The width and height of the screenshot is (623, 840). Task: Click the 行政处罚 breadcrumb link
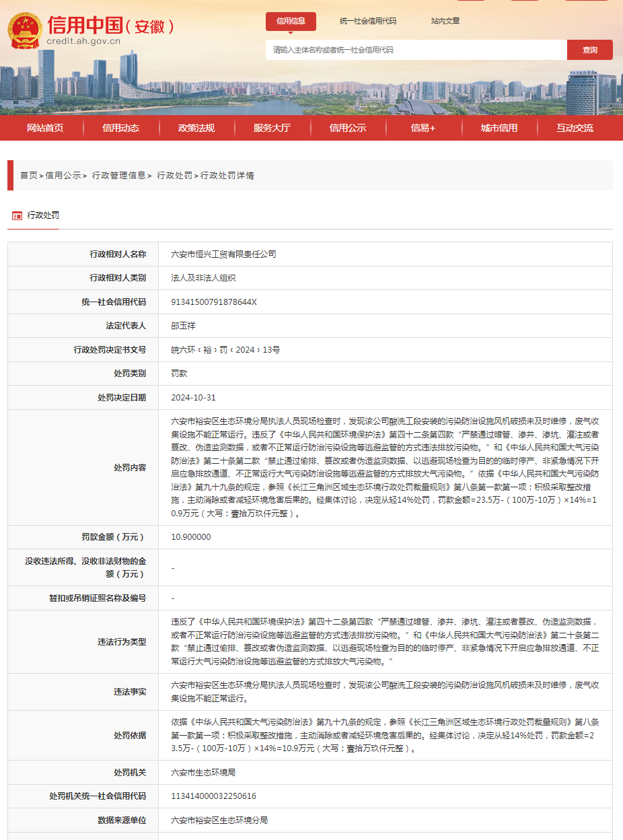coord(174,175)
